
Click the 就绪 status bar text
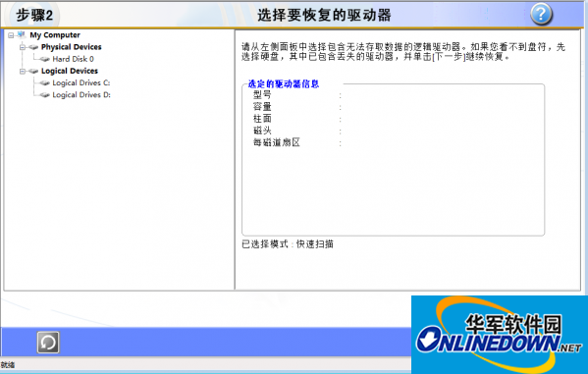(x=8, y=365)
